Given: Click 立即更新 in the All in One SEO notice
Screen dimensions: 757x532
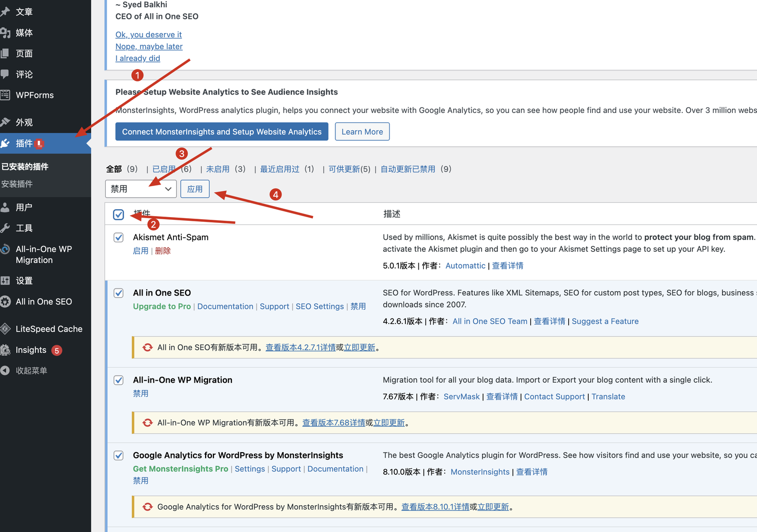Looking at the screenshot, I should click(x=360, y=347).
